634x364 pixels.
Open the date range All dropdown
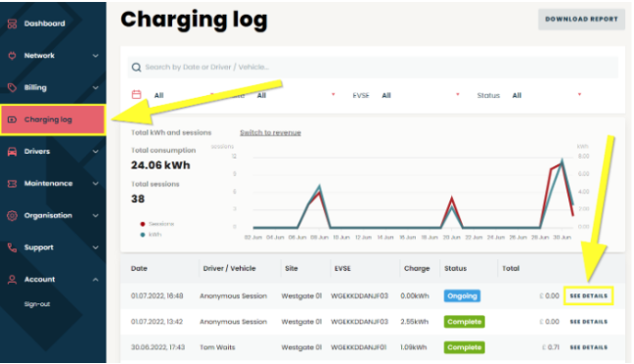point(183,96)
